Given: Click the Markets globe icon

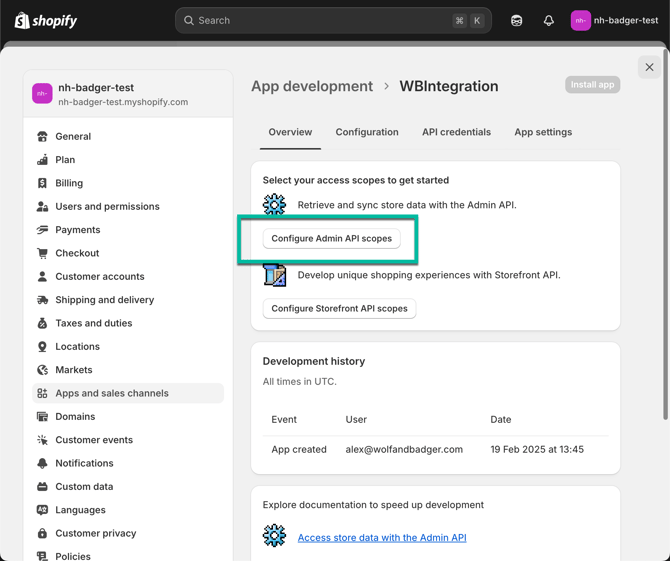Looking at the screenshot, I should [42, 370].
